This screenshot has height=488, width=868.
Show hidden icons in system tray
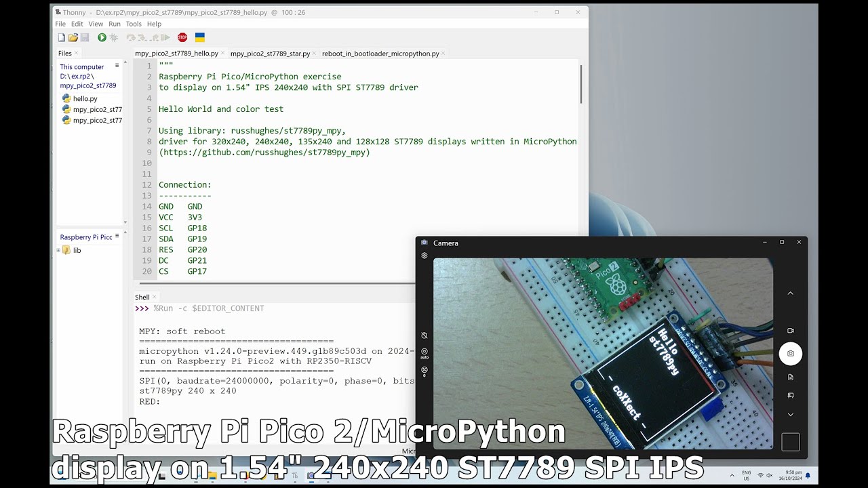click(731, 475)
